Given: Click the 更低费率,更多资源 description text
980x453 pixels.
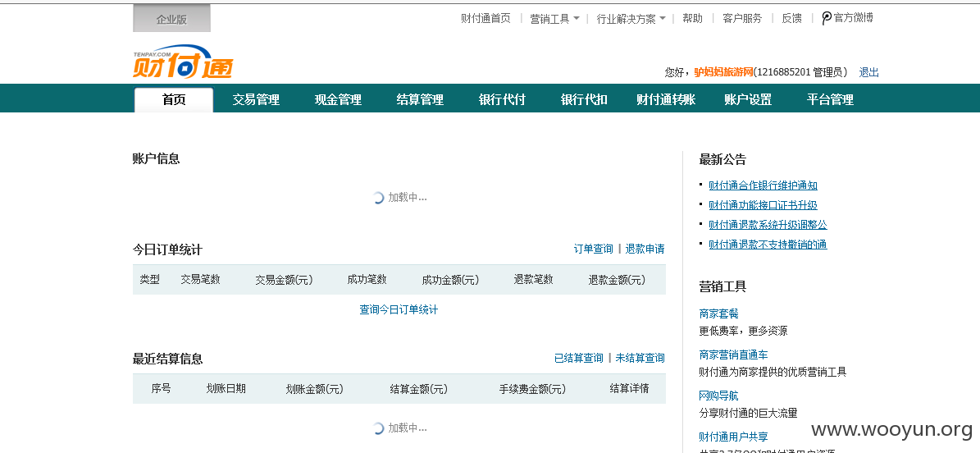Looking at the screenshot, I should [x=743, y=331].
